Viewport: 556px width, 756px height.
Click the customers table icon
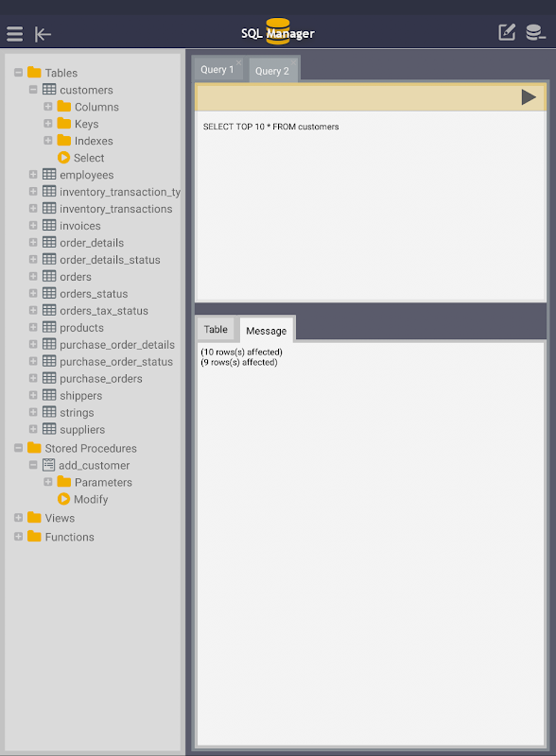point(49,89)
